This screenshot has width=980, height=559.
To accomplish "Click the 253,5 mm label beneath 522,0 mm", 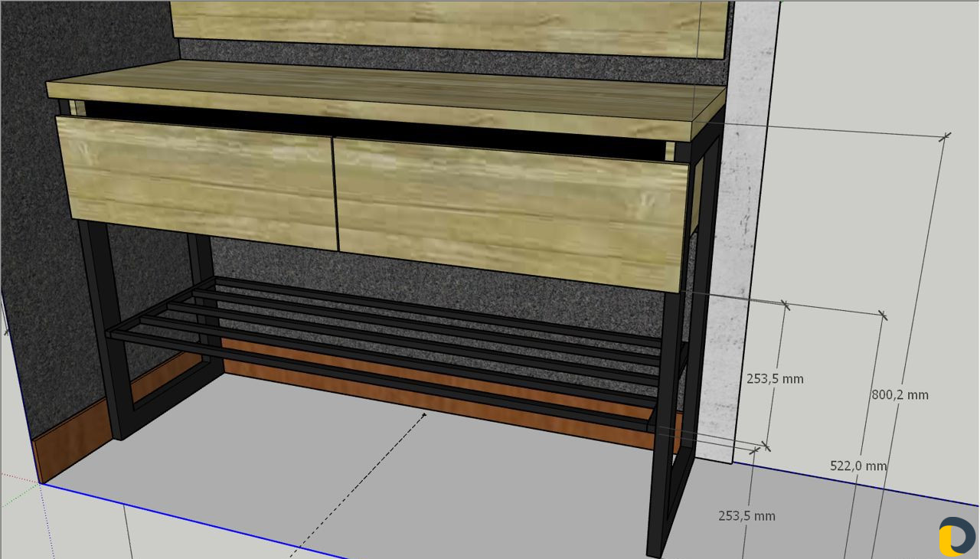I will coord(746,516).
